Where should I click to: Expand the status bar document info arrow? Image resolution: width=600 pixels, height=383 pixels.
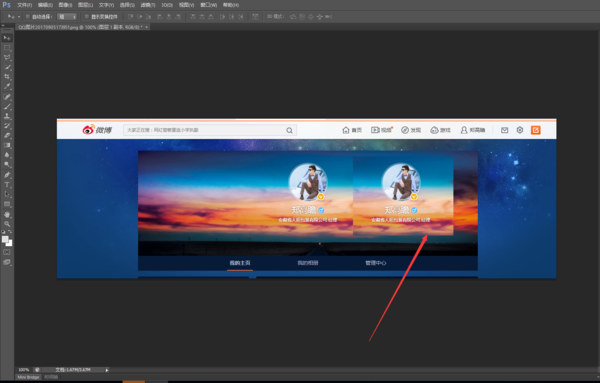click(107, 370)
